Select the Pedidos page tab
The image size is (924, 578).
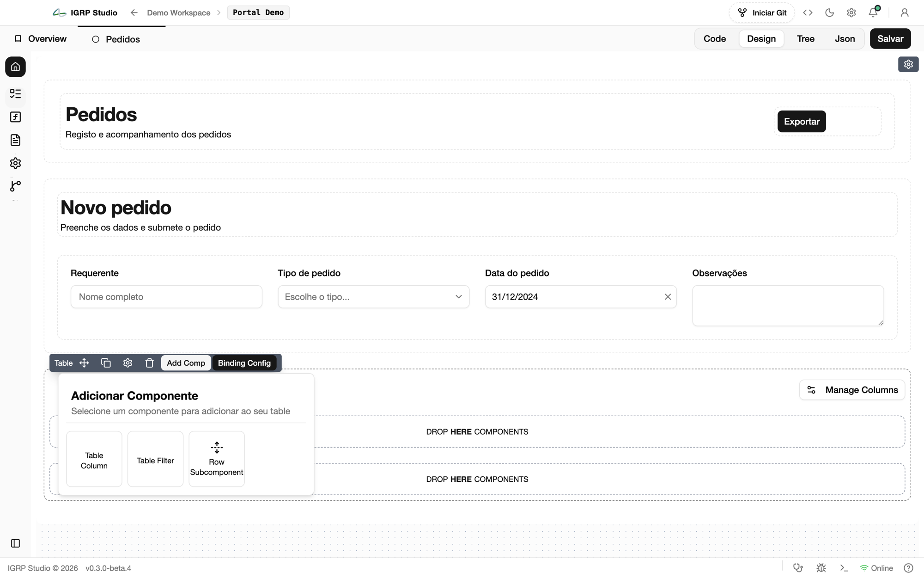point(116,39)
